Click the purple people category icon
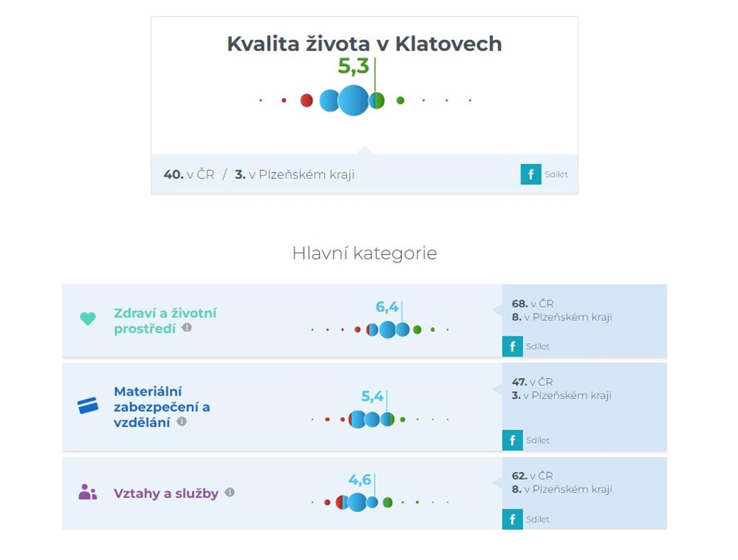This screenshot has height=560, width=738. point(88,492)
